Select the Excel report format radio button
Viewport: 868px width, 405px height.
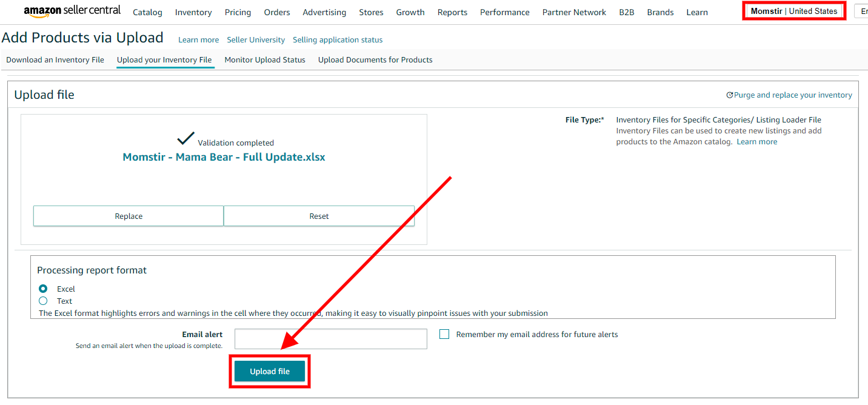43,289
